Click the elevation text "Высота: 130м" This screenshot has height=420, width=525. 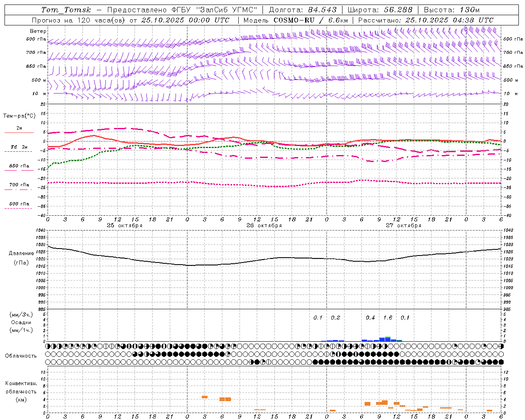click(452, 10)
